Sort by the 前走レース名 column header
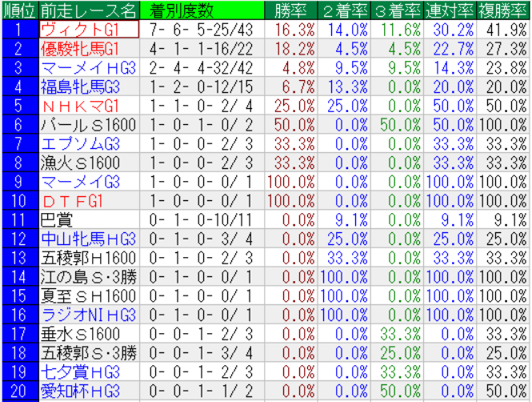Screen dimensions: 532x402 click(x=89, y=10)
